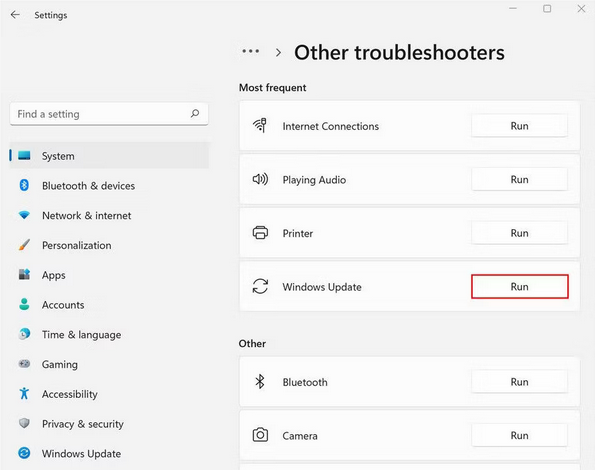Run the Internet Connections troubleshooter
Viewport: 595px width, 470px height.
coord(519,126)
